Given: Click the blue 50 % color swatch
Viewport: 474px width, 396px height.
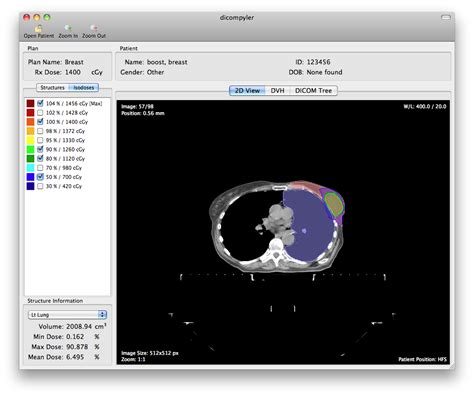Looking at the screenshot, I should click(31, 177).
